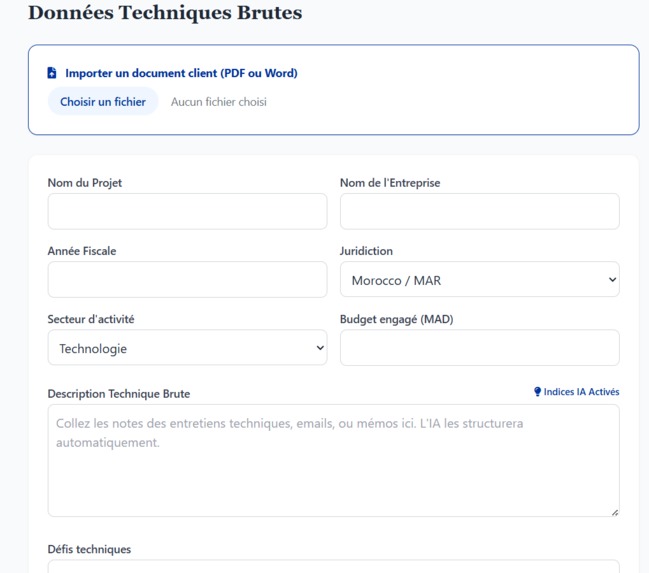Viewport: 649px width, 573px height.
Task: Focus the Nom du Projet input field
Action: [x=187, y=211]
